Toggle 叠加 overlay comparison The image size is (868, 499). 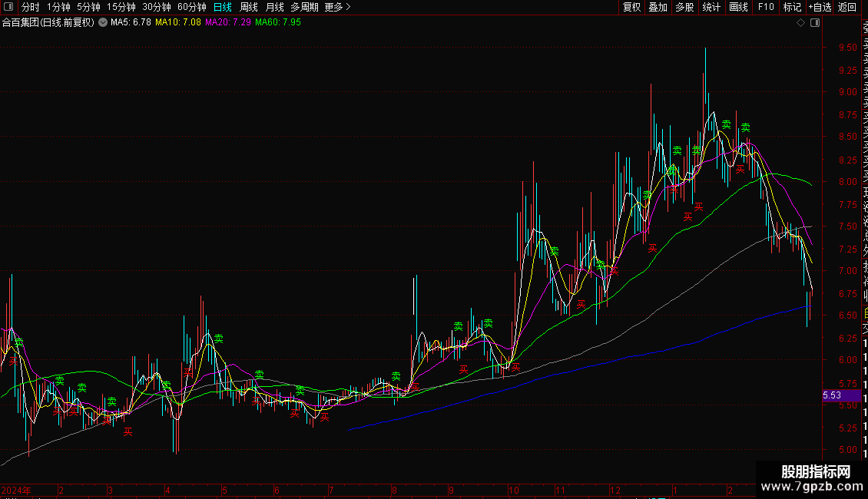(x=658, y=7)
